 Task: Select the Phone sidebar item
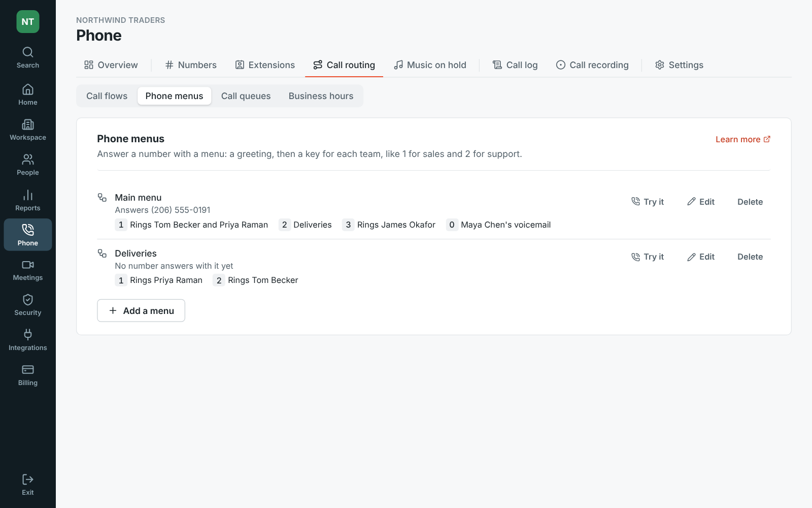tap(28, 235)
